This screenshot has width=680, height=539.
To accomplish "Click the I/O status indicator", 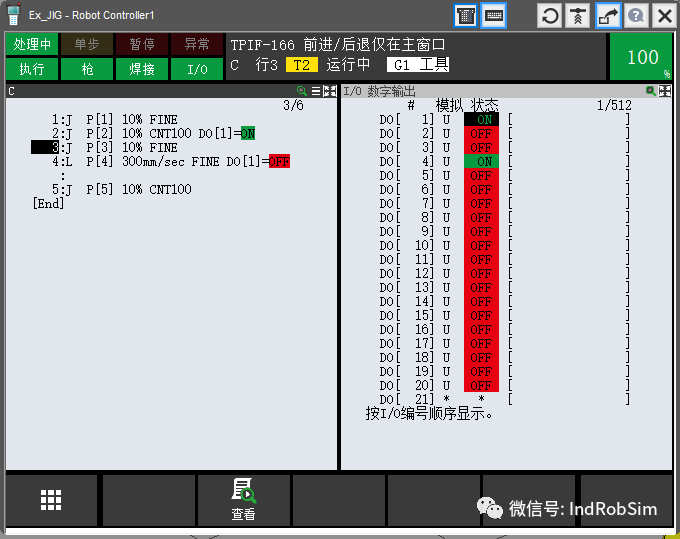I will coord(197,69).
